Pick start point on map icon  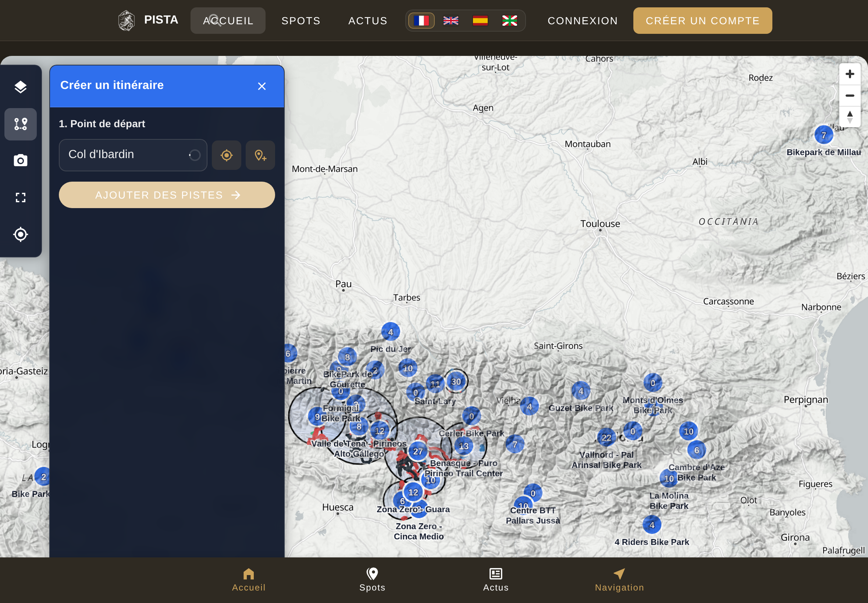260,155
